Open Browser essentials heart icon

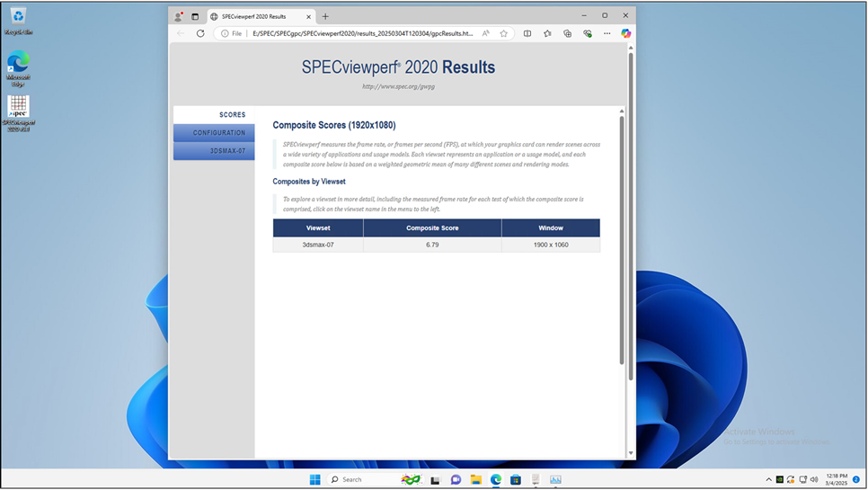click(x=588, y=33)
